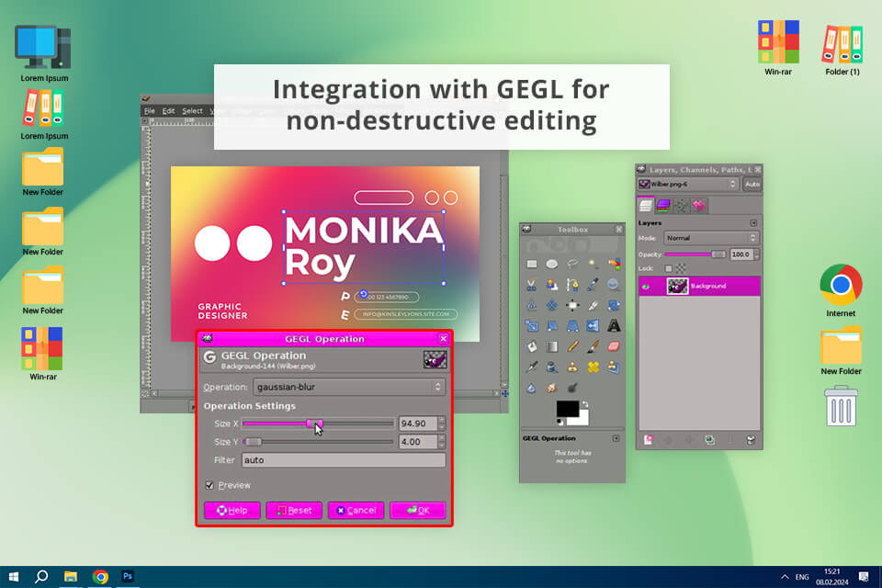Image resolution: width=882 pixels, height=588 pixels.
Task: Switch to the Paths tab
Action: pyautogui.click(x=681, y=206)
